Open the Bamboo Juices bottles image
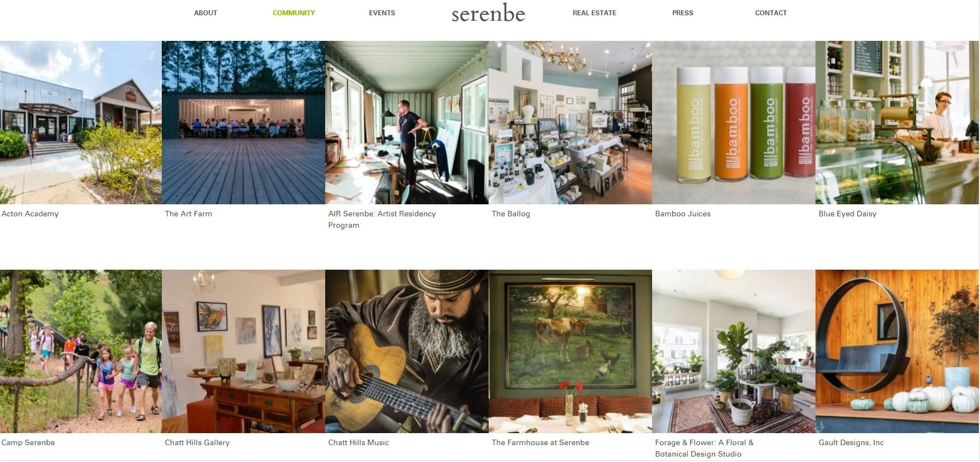Screen dimensions: 980x462 click(x=734, y=123)
